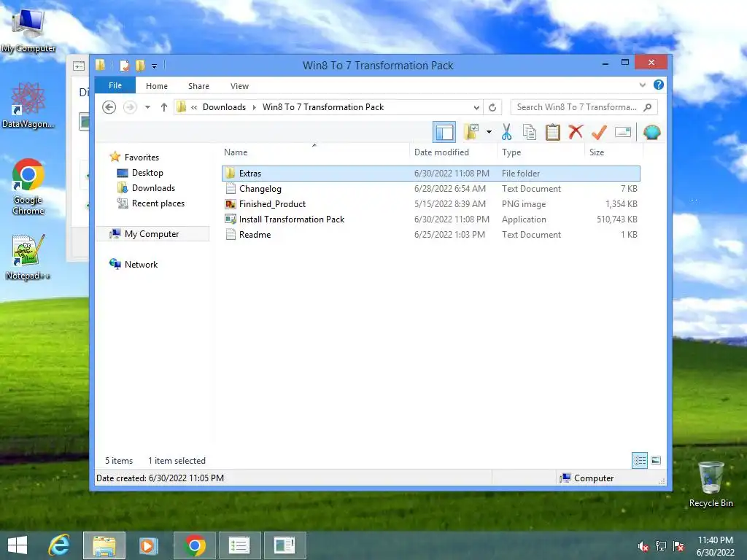747x560 pixels.
Task: Click Win8 To 7 Transformation Pack breadcrumb
Action: click(x=323, y=107)
